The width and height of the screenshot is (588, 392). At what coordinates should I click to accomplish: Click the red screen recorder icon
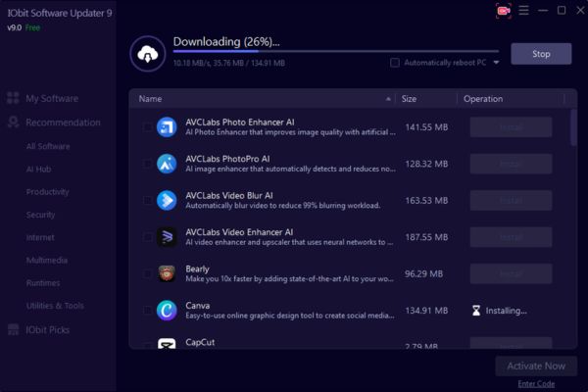[504, 11]
